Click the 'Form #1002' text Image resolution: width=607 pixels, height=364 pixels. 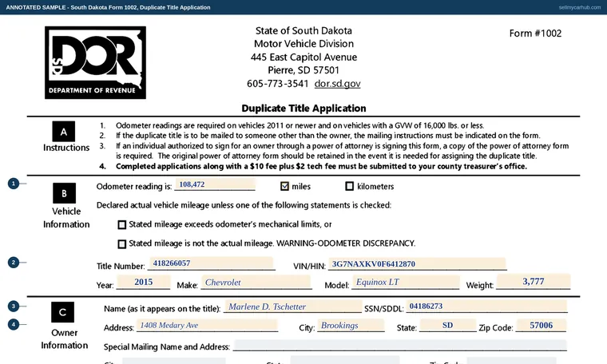click(x=535, y=34)
